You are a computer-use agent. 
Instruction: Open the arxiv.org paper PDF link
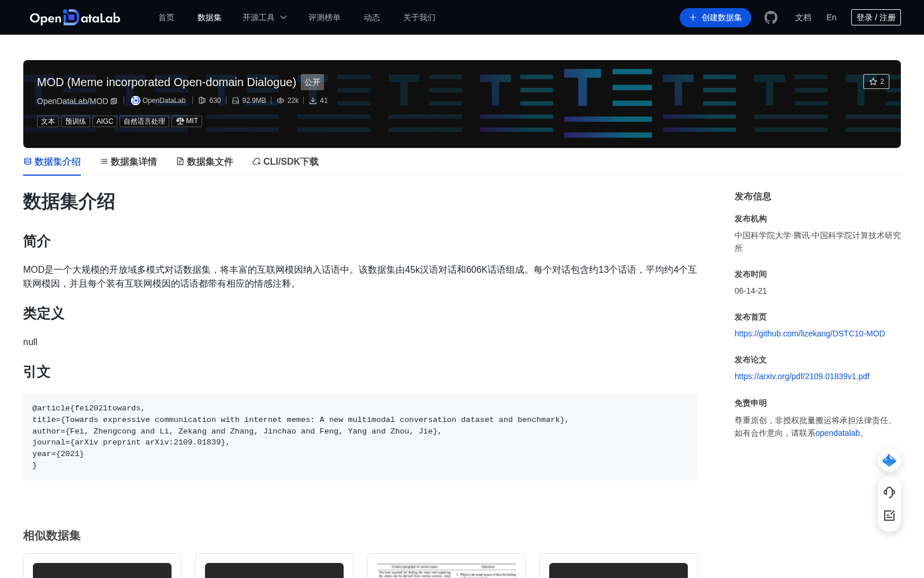coord(802,376)
